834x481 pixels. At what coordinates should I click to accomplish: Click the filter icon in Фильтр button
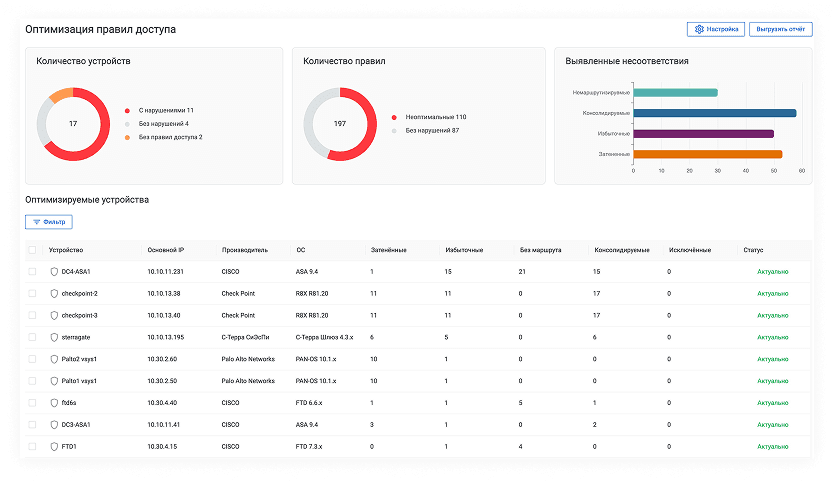[37, 221]
